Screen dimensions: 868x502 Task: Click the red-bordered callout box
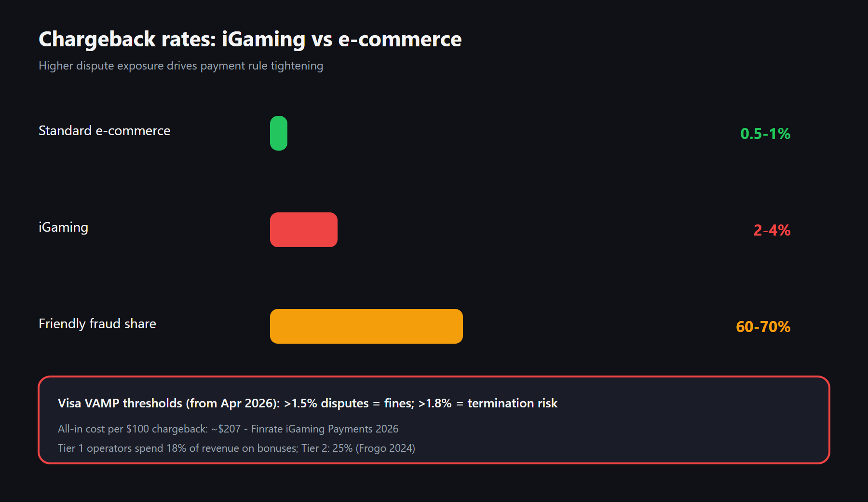[434, 420]
